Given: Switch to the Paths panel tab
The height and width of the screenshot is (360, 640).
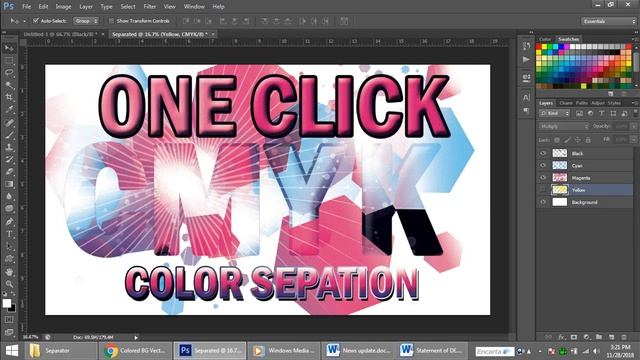Looking at the screenshot, I should pos(582,103).
